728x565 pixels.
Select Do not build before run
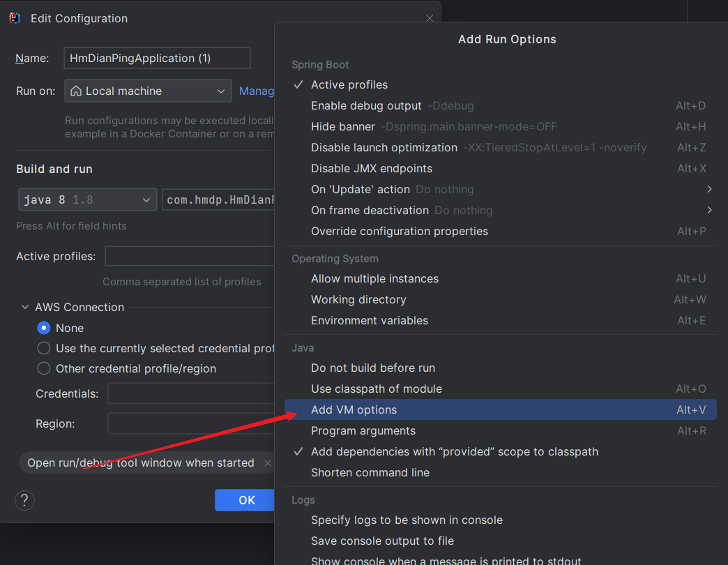[501, 368]
